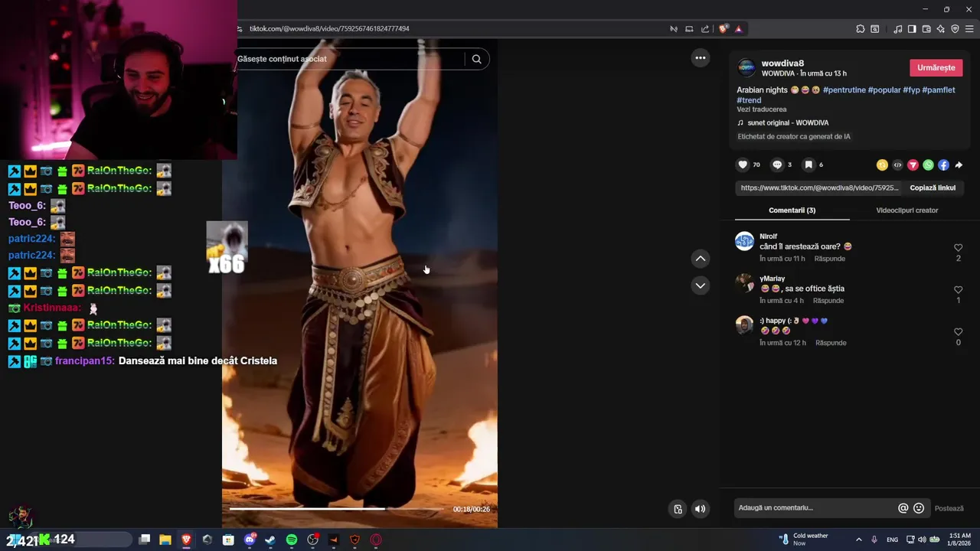
Task: Switch to Videoclipuri creator tab
Action: 906,210
